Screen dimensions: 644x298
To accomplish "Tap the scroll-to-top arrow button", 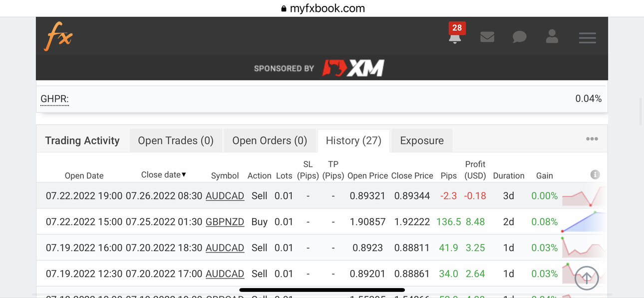I will [x=587, y=277].
